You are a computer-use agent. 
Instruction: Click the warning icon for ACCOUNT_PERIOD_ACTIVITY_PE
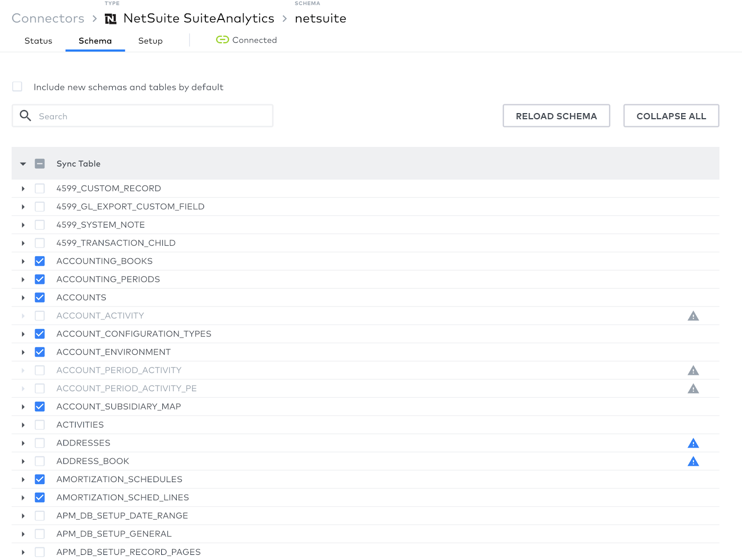coord(693,388)
